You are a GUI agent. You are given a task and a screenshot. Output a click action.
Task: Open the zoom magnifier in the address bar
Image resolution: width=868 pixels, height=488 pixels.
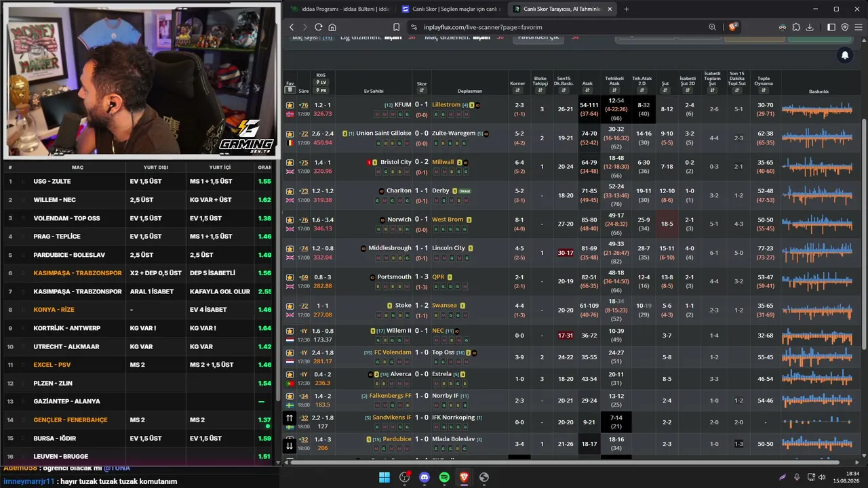click(x=712, y=27)
